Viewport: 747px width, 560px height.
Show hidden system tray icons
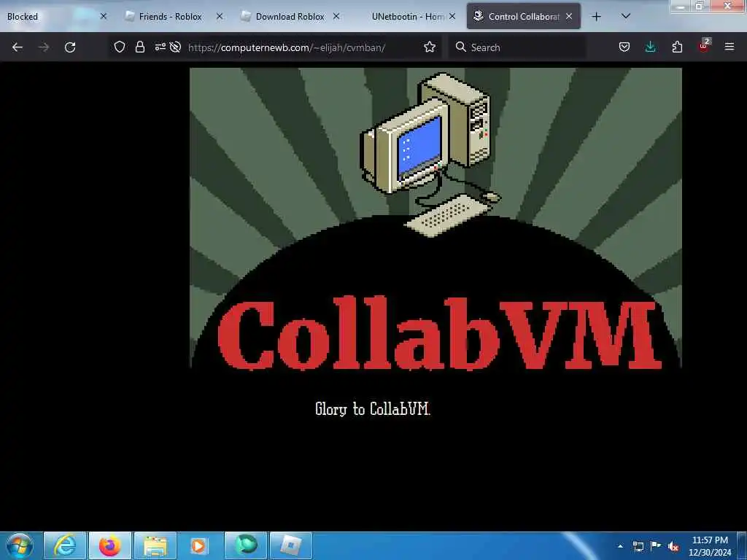click(620, 546)
